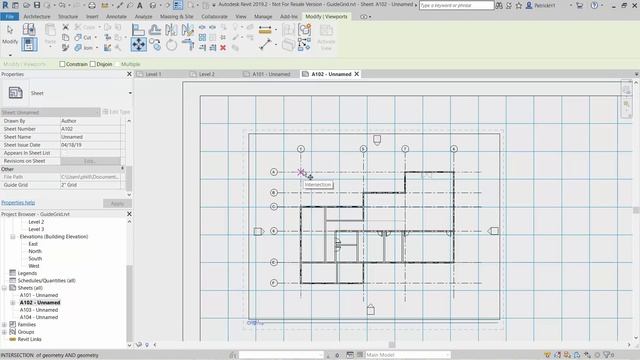
Task: Toggle the Properties palette button
Action: click(x=29, y=44)
